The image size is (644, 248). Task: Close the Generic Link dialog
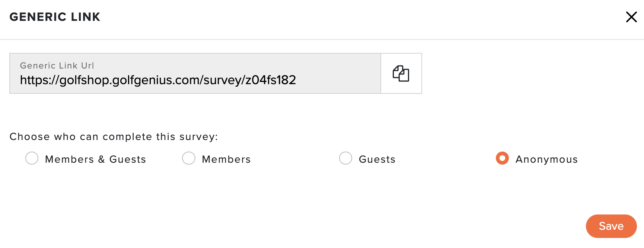(x=631, y=17)
